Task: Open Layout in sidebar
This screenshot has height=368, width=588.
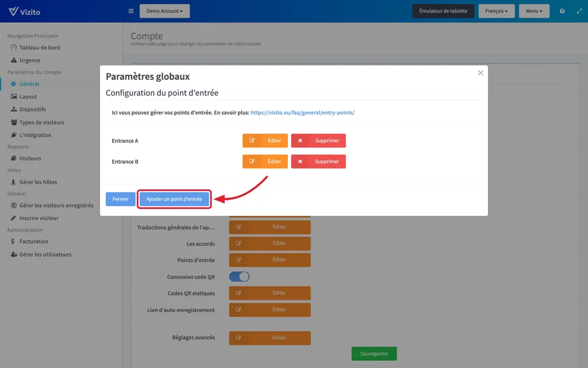Action: point(28,96)
